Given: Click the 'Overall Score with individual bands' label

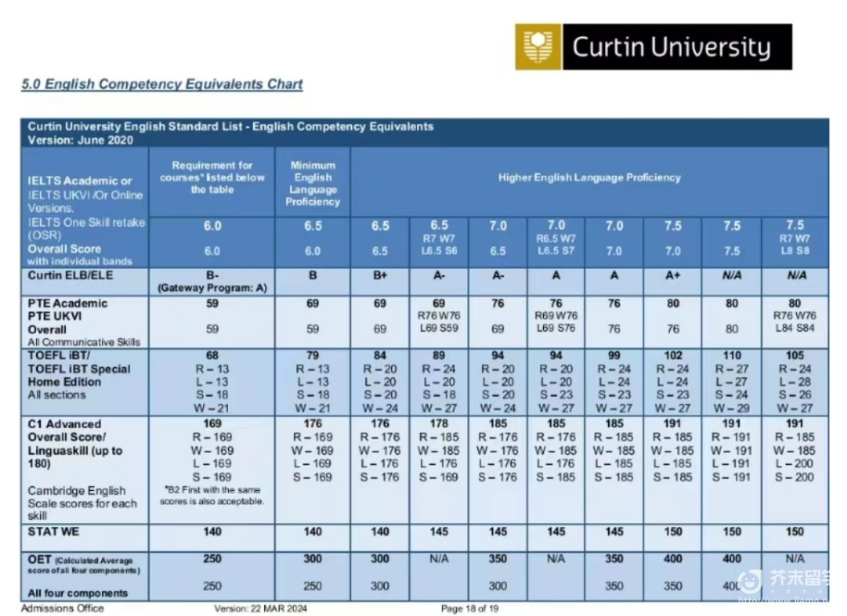Looking at the screenshot, I should pos(80,255).
